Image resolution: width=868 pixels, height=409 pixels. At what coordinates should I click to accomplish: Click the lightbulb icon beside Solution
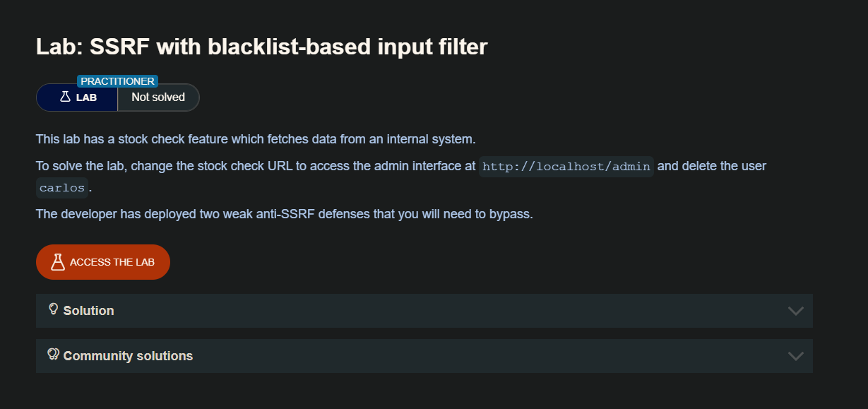tap(53, 309)
